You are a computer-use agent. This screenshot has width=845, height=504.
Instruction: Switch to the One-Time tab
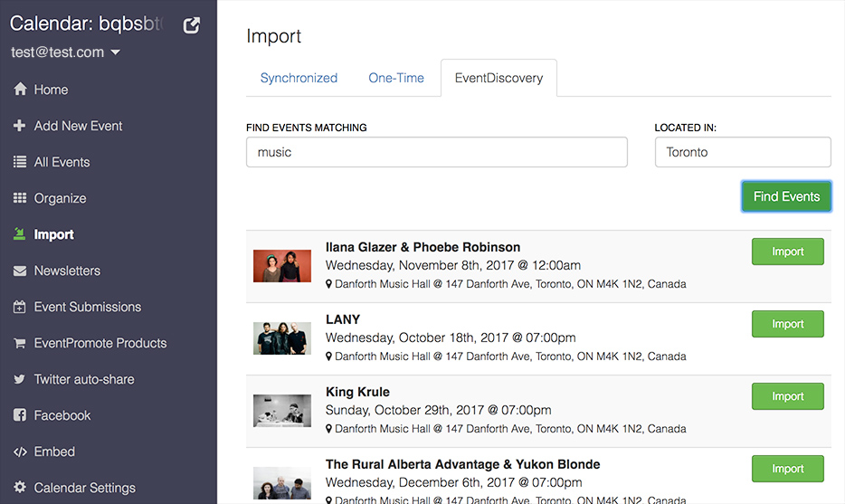click(x=396, y=78)
